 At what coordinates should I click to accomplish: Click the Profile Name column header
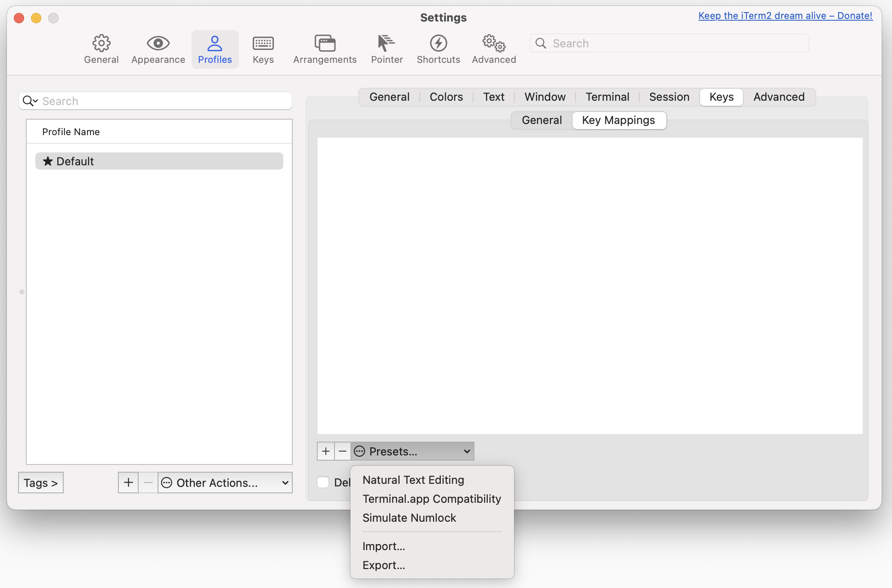(x=159, y=132)
